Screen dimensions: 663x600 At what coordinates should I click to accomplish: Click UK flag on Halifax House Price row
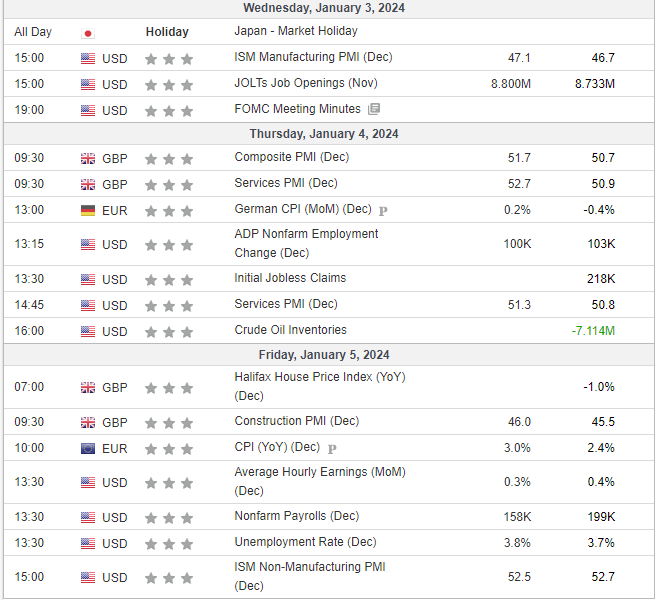88,387
